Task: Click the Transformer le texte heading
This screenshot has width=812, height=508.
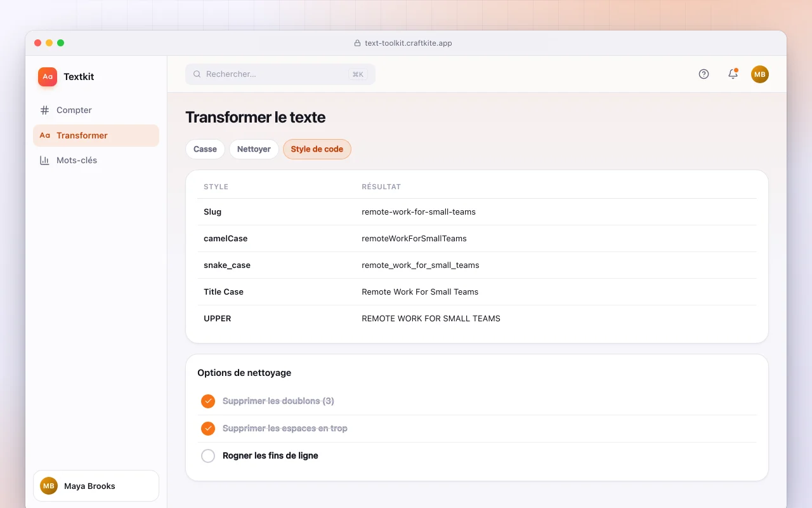Action: pyautogui.click(x=255, y=117)
